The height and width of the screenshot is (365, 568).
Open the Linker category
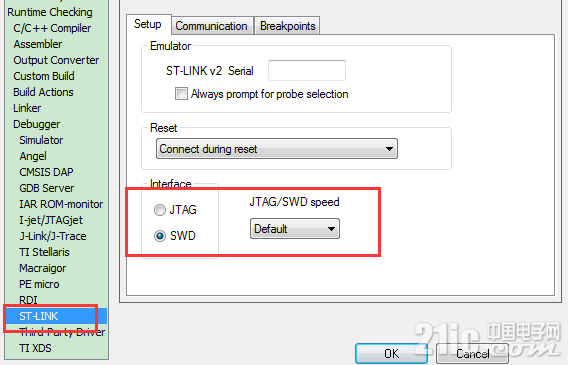[x=27, y=108]
